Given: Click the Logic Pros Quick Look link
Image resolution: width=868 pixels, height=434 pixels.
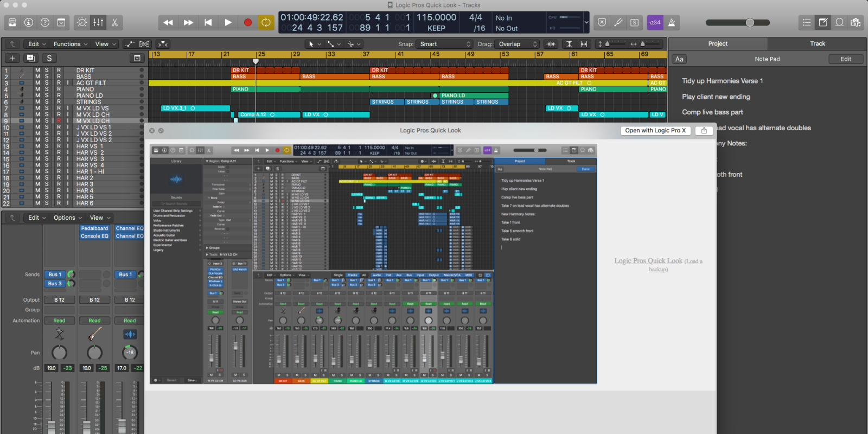Looking at the screenshot, I should (x=648, y=261).
